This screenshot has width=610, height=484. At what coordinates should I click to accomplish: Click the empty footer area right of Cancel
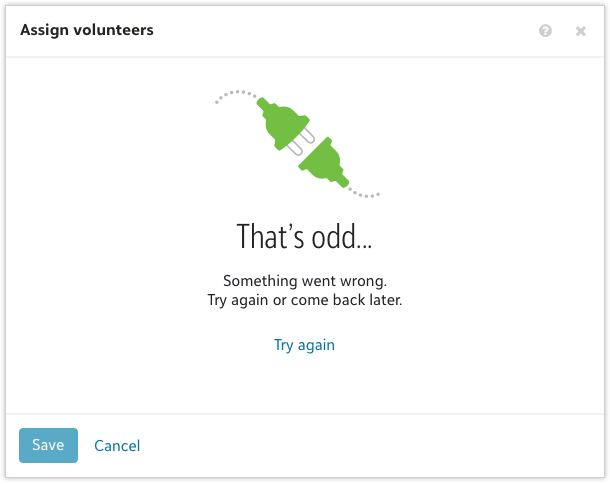tap(370, 446)
